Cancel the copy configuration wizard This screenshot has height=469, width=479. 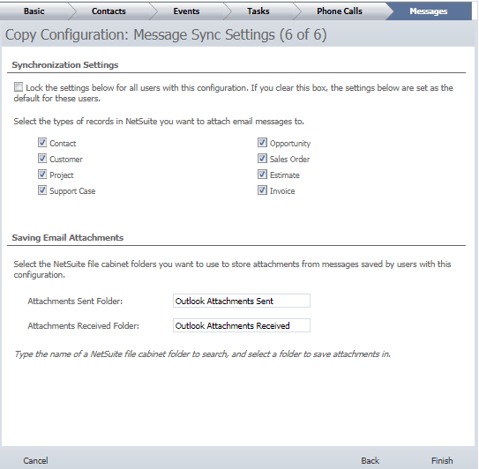point(36,461)
